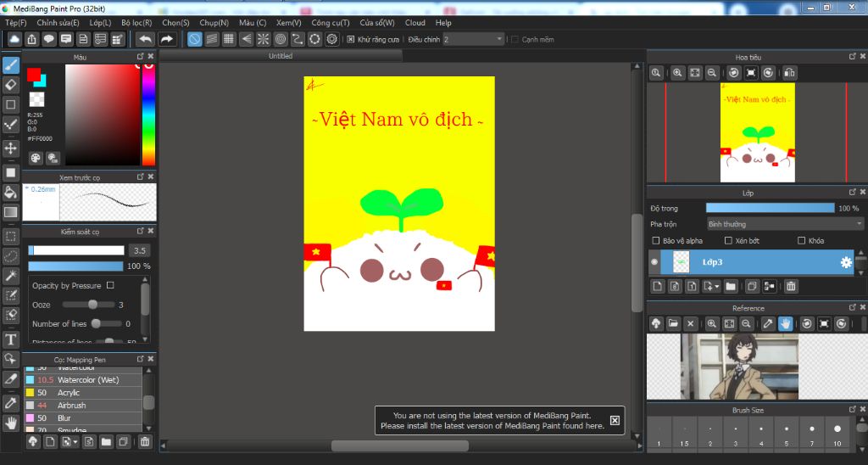Viewport: 868px width, 465px height.
Task: Open the Chỉnh sửa(E) menu
Action: tap(58, 23)
